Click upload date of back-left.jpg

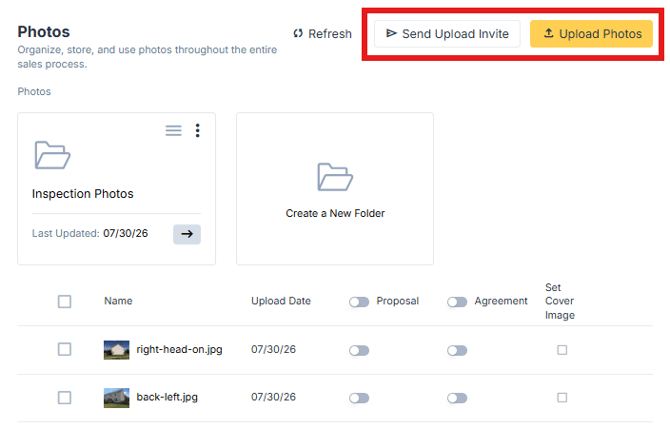tap(273, 397)
